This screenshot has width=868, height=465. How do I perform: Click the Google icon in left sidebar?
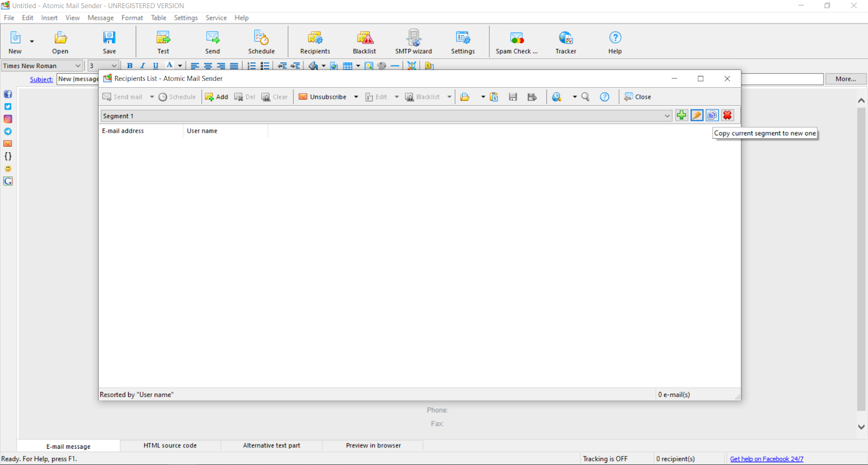point(8,181)
